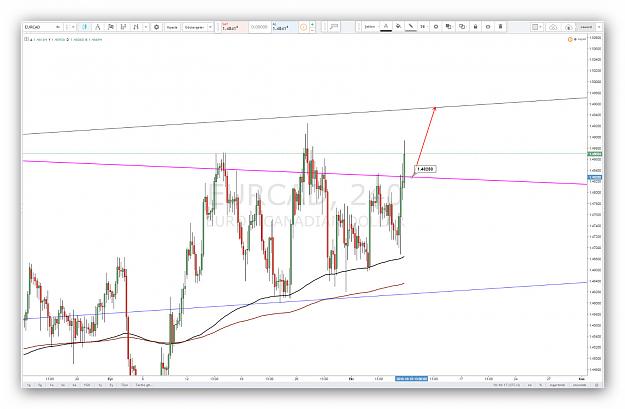Click the EURCAD symbol input field
Image resolution: width=625 pixels, height=409 pixels.
(x=42, y=27)
